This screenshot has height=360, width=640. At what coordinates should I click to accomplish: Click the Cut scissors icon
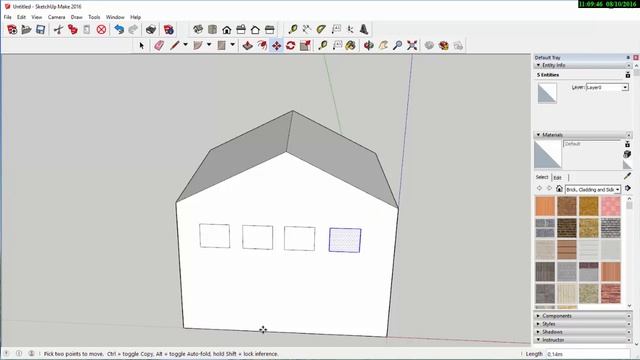pos(58,29)
